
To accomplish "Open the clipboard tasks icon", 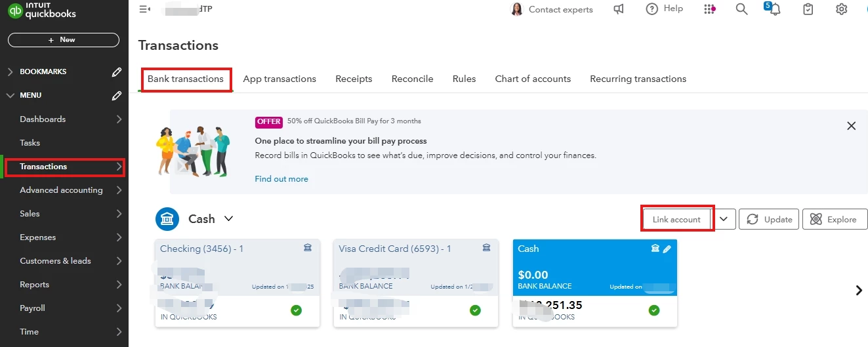I will pyautogui.click(x=808, y=9).
